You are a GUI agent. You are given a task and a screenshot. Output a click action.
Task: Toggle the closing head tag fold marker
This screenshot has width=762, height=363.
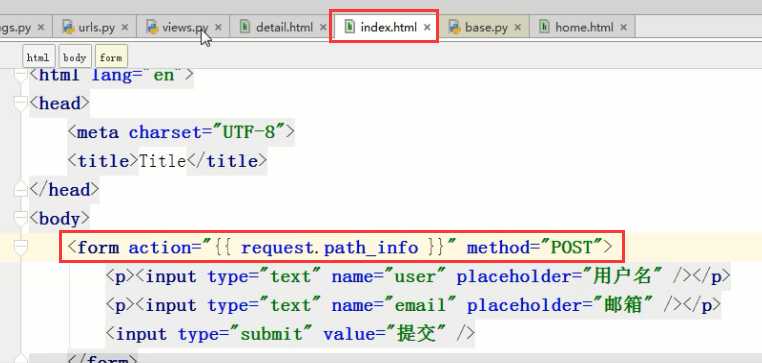[20, 190]
